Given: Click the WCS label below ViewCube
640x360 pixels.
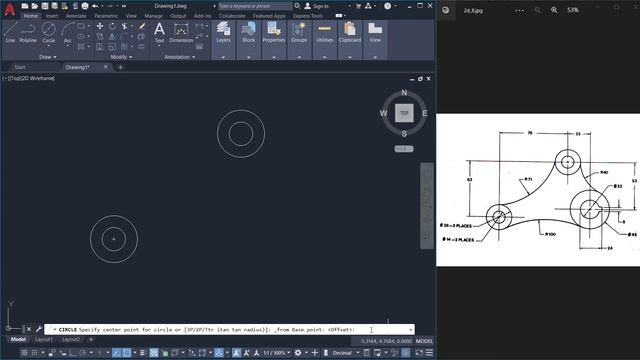Looking at the screenshot, I should coord(404,149).
